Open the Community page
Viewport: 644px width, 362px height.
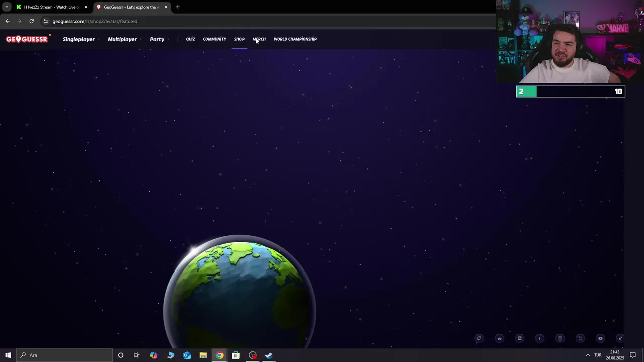pos(215,39)
